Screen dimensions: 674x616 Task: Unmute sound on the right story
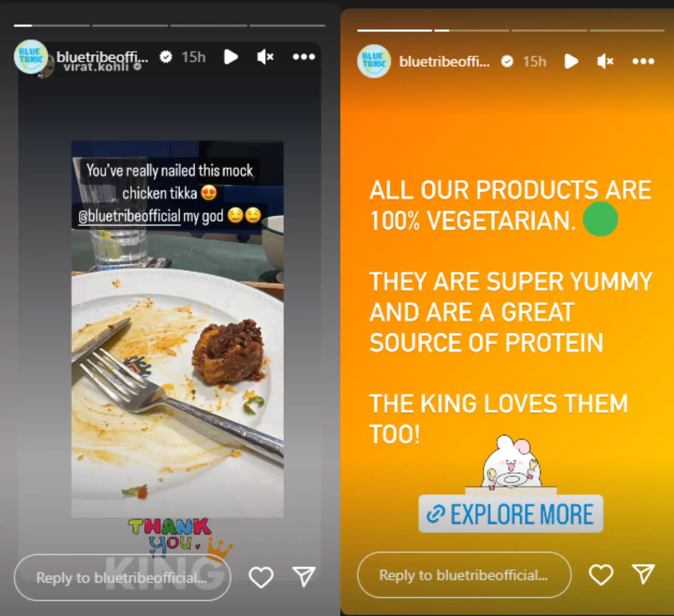[605, 61]
